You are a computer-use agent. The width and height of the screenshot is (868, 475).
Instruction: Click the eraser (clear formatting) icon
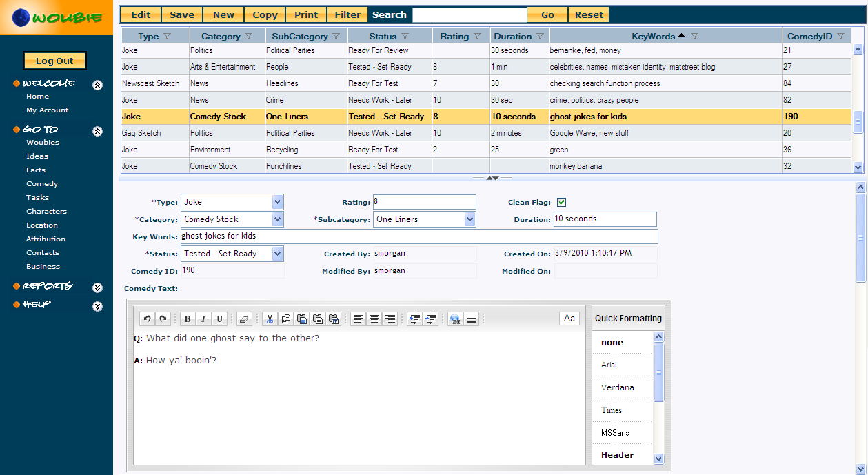244,319
